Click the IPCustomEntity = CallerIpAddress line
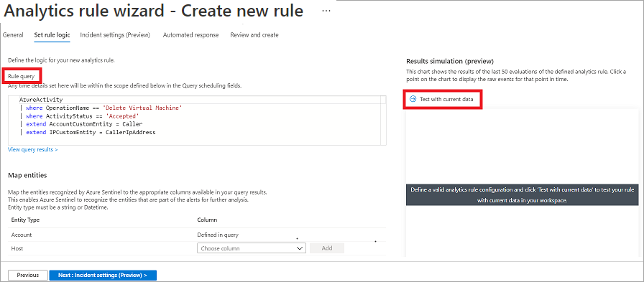Viewport: 644px width, 282px height. (88, 133)
